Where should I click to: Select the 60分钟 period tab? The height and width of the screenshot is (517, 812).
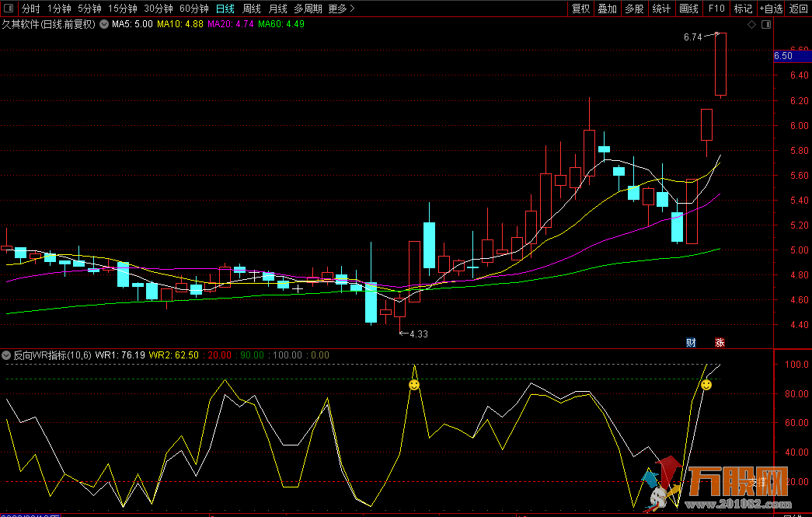tap(194, 9)
